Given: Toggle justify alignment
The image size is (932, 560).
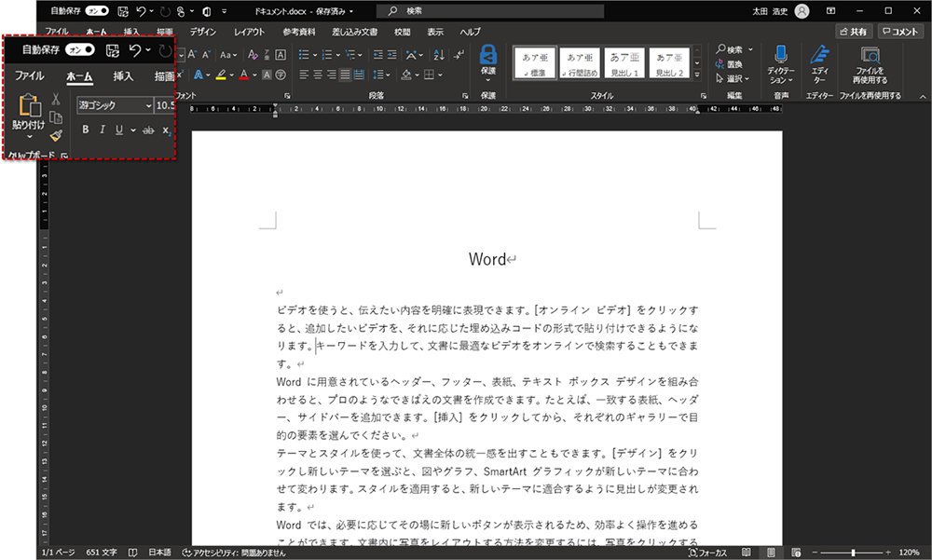Looking at the screenshot, I should click(x=346, y=75).
